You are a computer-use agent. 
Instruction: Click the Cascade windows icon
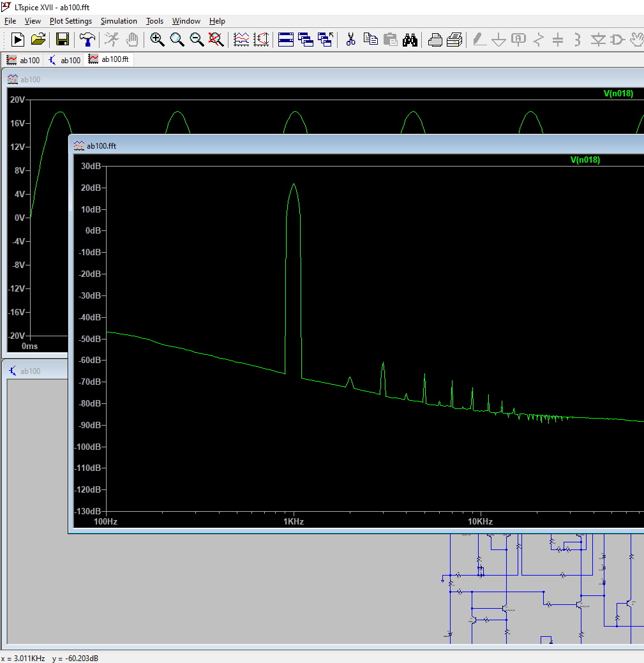click(x=305, y=40)
